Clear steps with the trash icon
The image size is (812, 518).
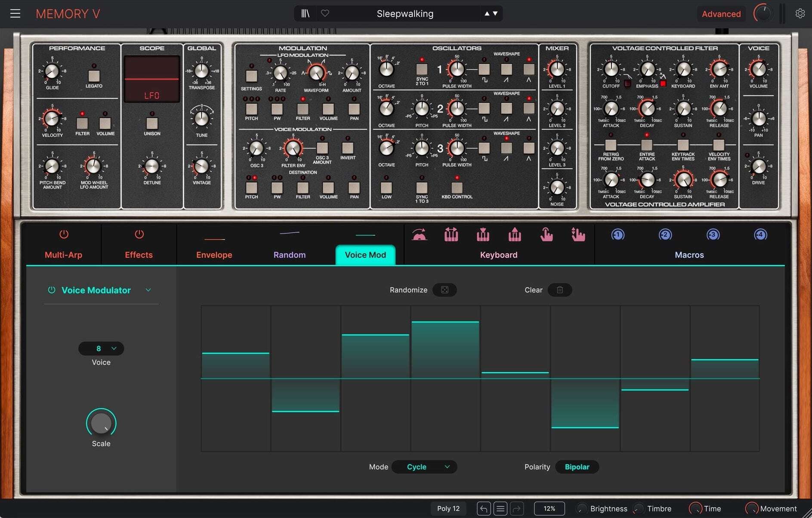[x=560, y=290]
